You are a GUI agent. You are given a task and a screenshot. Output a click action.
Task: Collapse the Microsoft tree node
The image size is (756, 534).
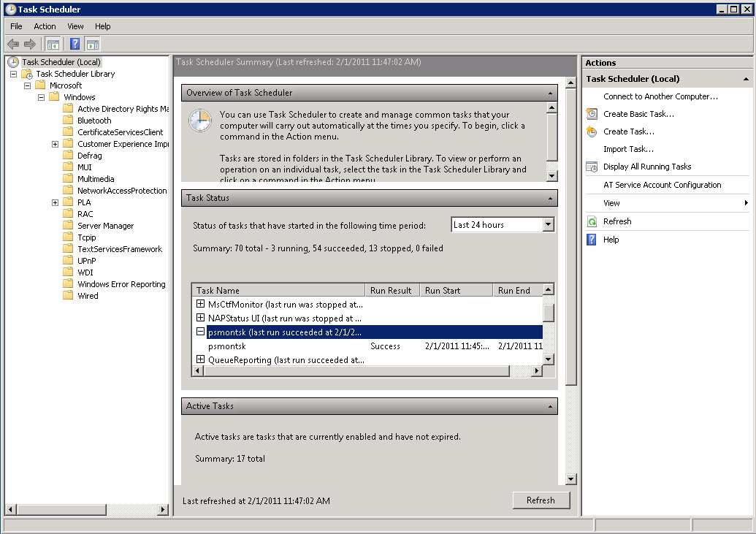pos(28,85)
